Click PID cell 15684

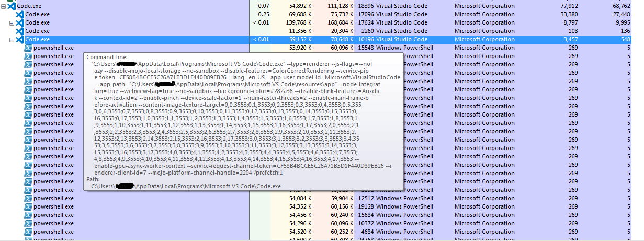(x=366, y=215)
